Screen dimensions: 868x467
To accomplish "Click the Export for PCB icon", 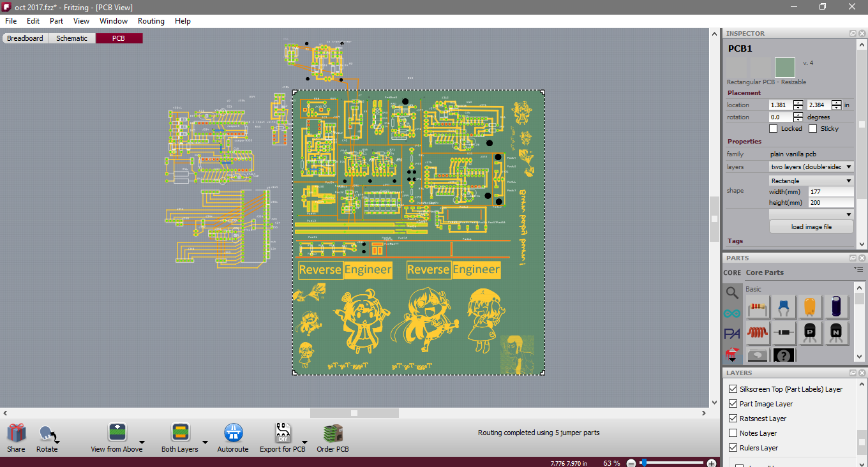I will [283, 433].
